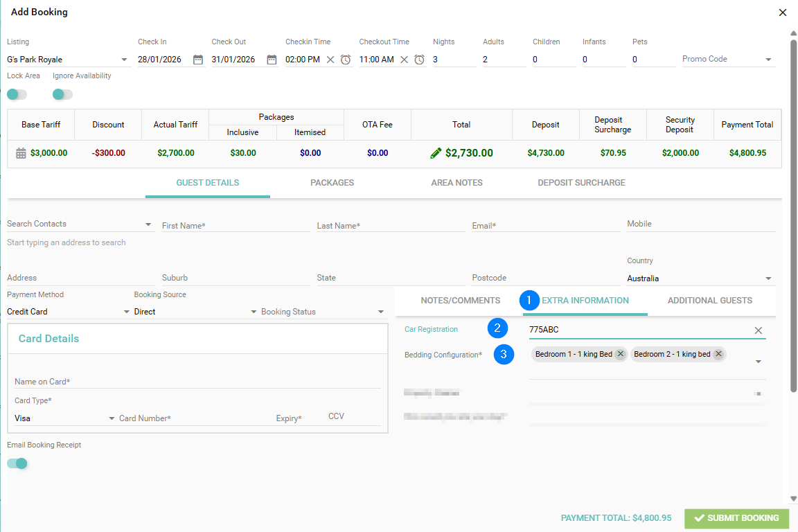Toggle the Ignore Availability switch
798x532 pixels.
pos(62,95)
